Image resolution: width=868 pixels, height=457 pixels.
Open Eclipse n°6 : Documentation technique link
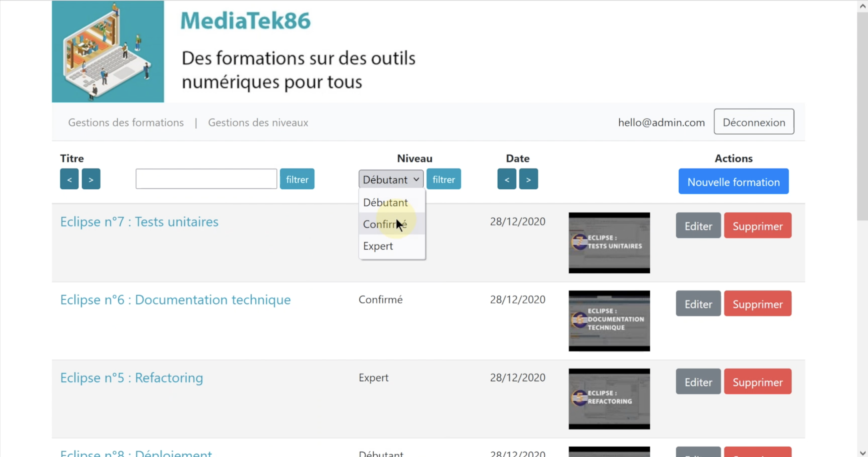[176, 300]
